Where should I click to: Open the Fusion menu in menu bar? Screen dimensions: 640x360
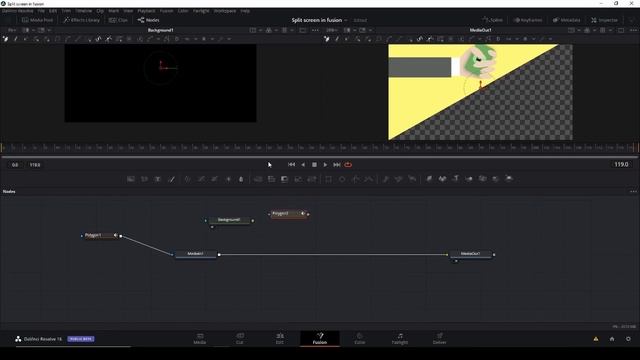[x=166, y=11]
